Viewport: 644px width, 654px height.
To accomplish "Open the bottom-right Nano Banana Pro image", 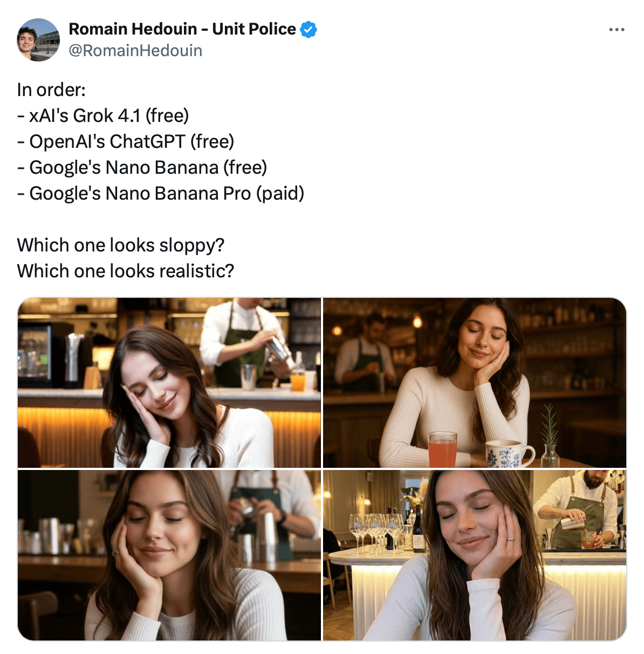I will pyautogui.click(x=475, y=555).
